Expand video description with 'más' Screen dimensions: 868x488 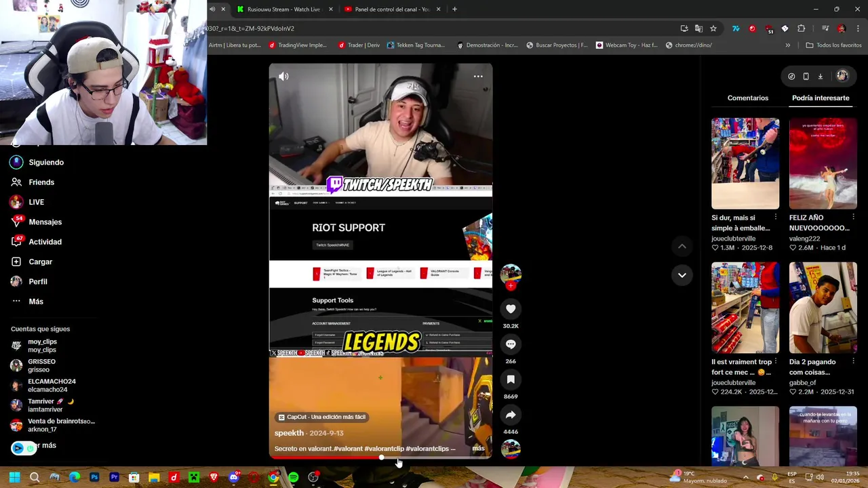(478, 449)
